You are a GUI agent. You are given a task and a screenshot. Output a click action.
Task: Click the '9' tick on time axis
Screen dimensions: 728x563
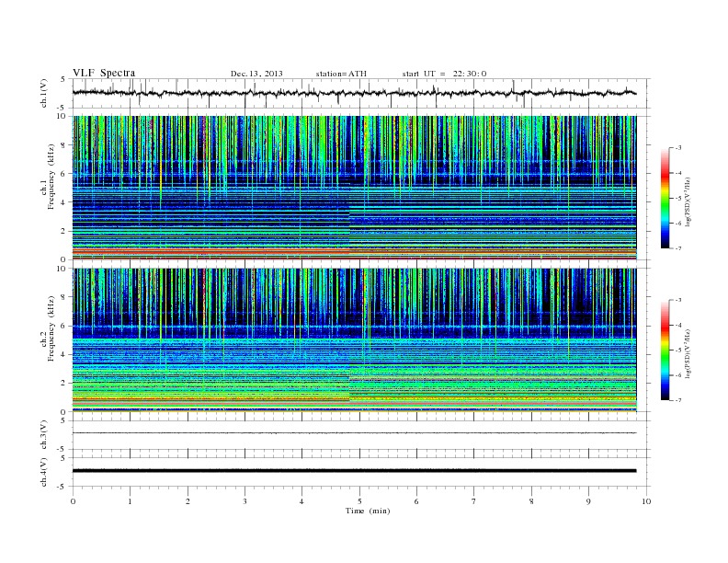click(x=588, y=501)
